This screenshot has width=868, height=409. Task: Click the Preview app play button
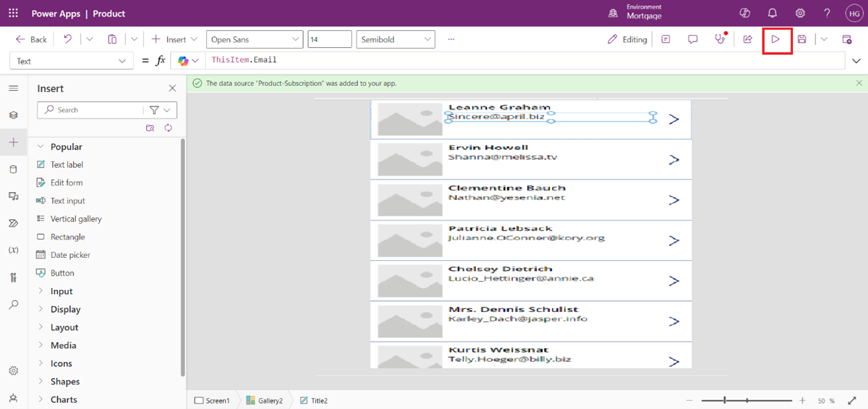tap(776, 39)
